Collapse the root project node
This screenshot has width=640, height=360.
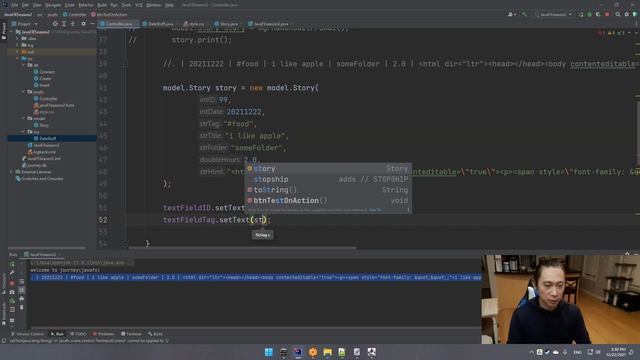click(11, 32)
